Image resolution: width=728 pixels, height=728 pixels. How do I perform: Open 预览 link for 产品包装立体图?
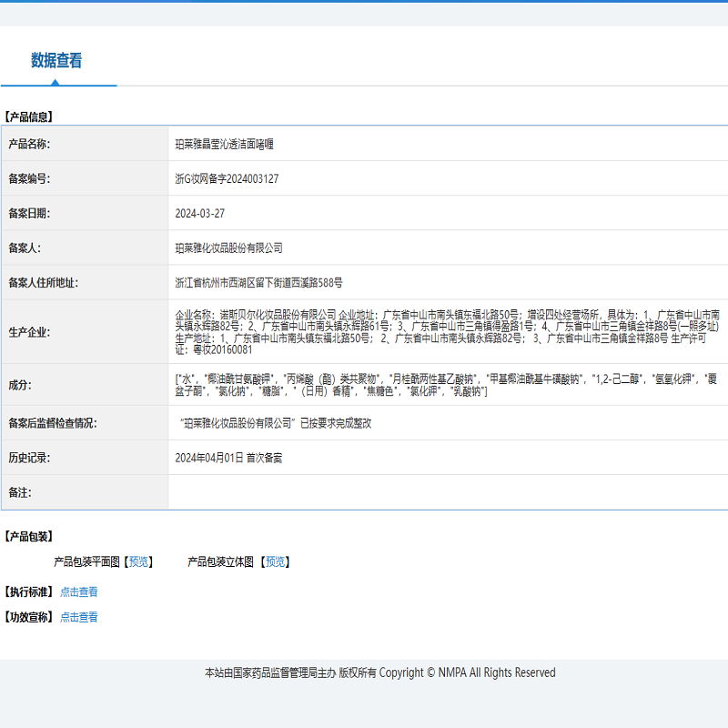pos(276,562)
